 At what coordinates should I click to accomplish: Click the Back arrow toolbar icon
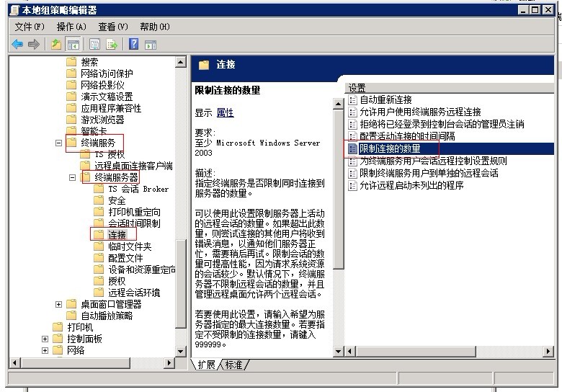(x=17, y=45)
